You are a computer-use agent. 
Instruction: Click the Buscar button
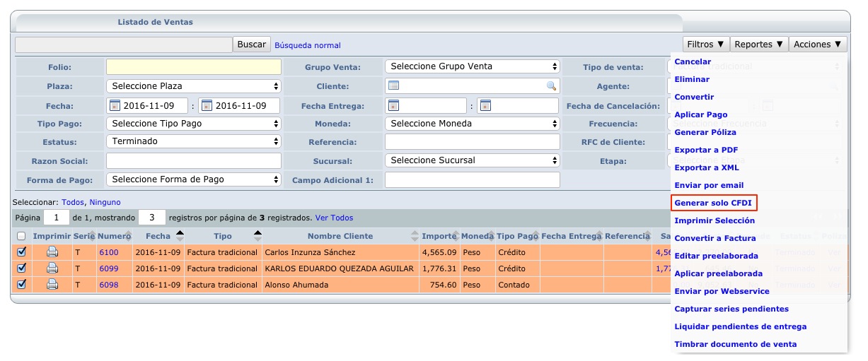point(251,45)
